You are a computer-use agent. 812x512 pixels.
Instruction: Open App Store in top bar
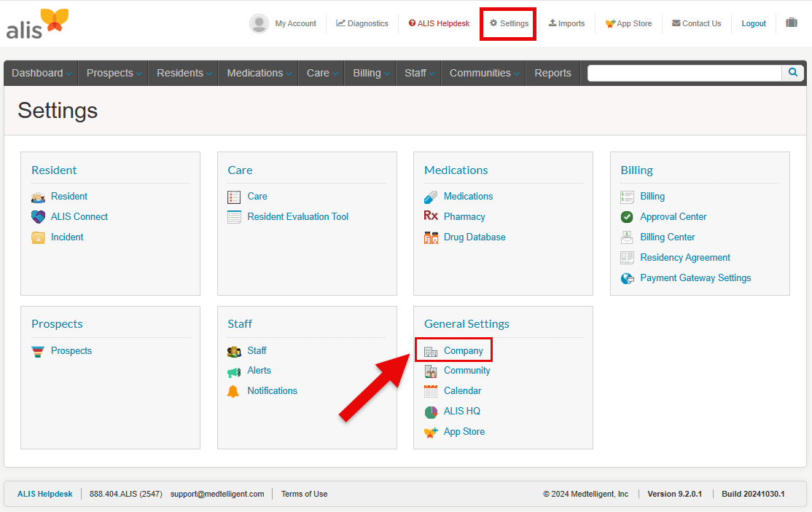click(x=628, y=23)
